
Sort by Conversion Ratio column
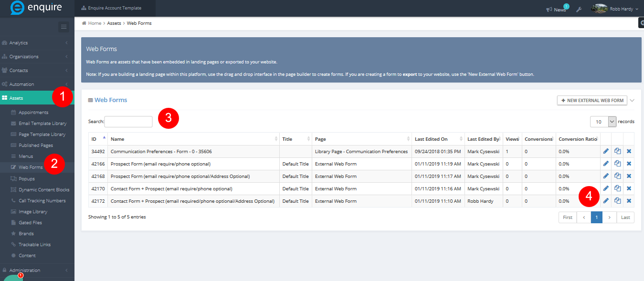578,139
